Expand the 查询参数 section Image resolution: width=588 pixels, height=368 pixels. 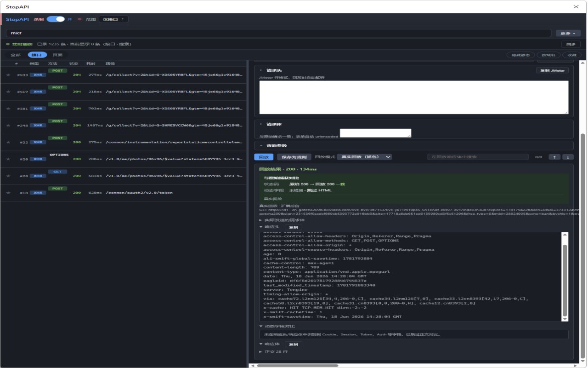click(x=273, y=145)
